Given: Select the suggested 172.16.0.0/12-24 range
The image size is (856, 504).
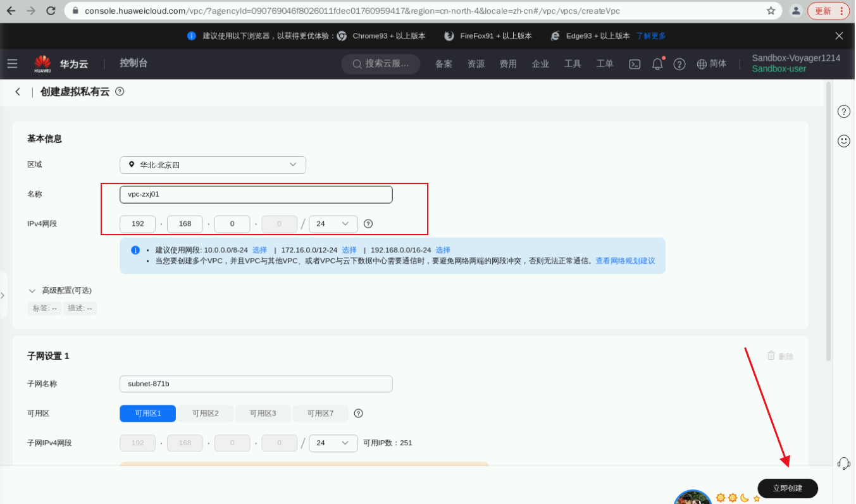Looking at the screenshot, I should pos(349,250).
